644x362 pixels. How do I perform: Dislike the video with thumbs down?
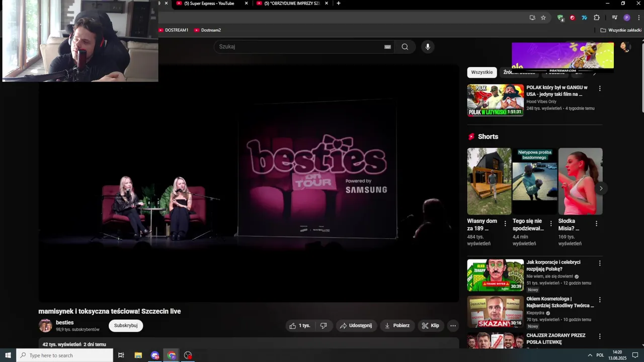pos(324,326)
